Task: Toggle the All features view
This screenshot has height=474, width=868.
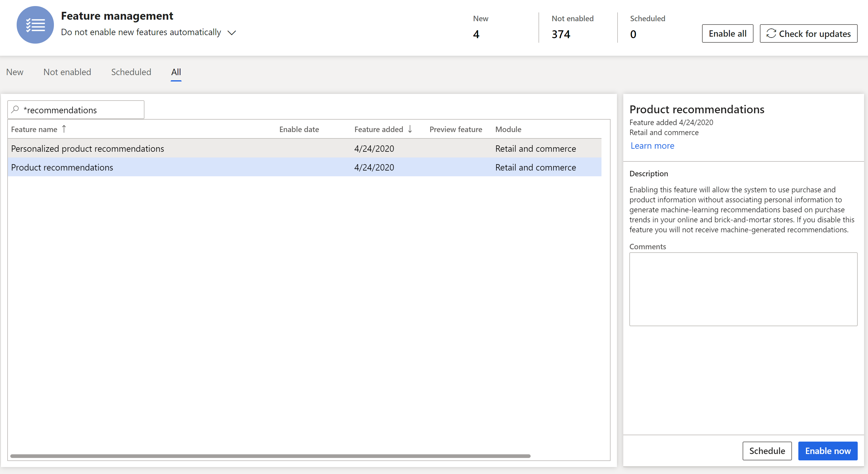Action: coord(176,72)
